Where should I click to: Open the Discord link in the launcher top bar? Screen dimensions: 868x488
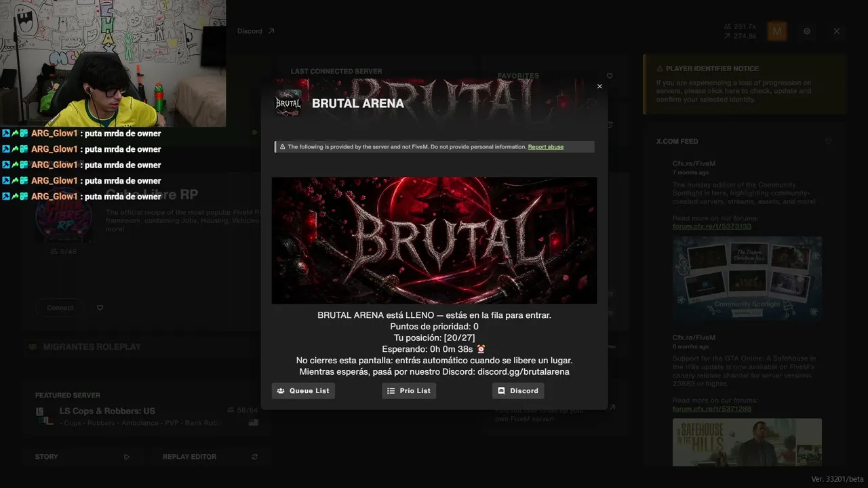(256, 31)
